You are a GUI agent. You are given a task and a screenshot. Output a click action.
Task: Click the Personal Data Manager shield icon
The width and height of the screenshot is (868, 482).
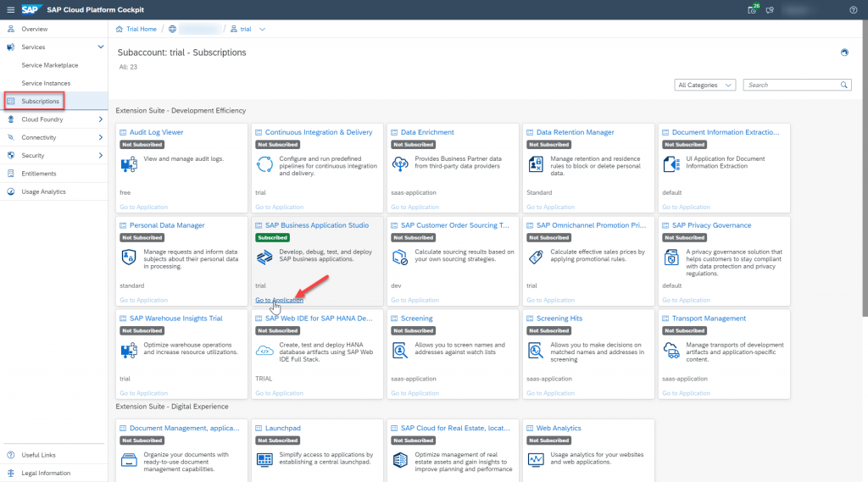point(129,258)
